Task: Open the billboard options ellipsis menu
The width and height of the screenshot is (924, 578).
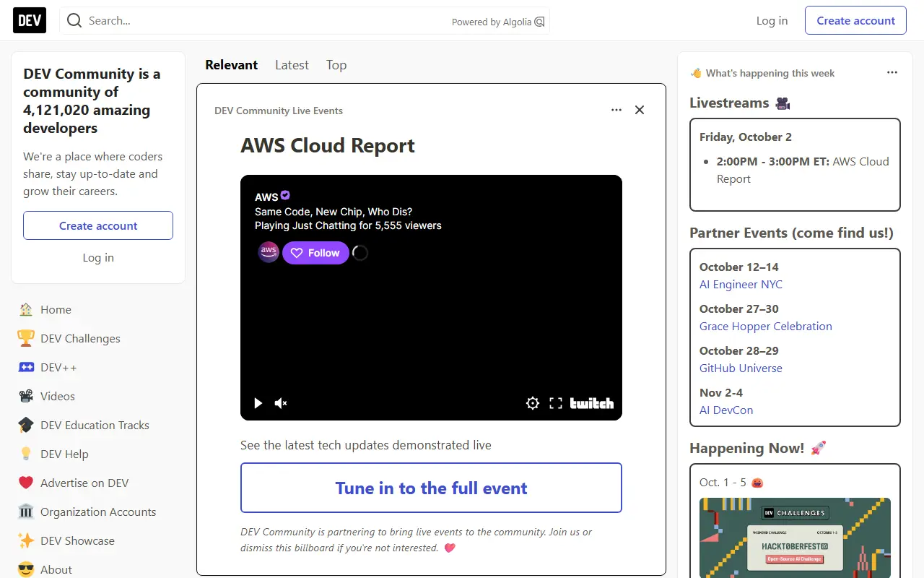Action: [x=616, y=110]
